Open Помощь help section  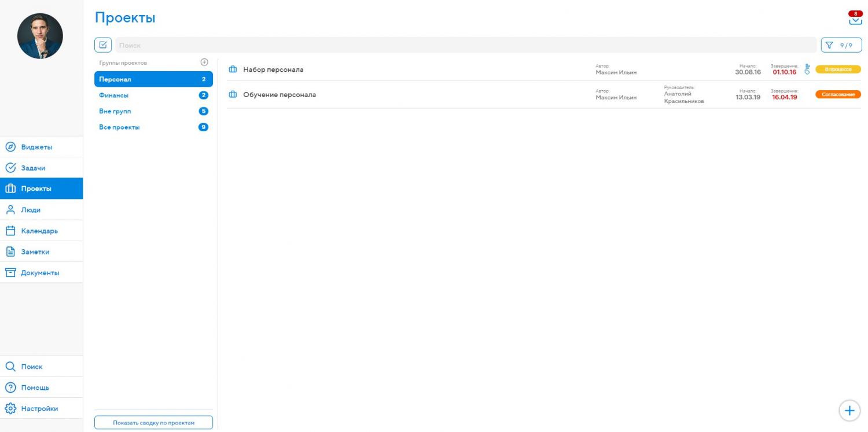coord(35,387)
